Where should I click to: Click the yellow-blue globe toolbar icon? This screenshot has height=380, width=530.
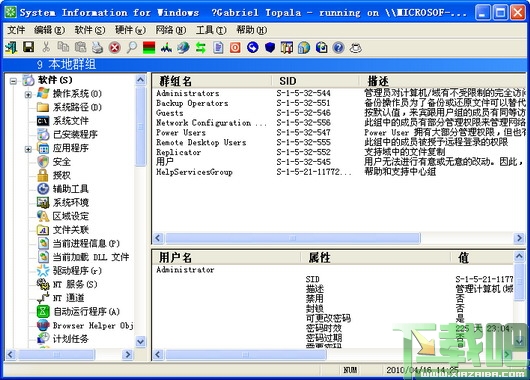coord(304,48)
